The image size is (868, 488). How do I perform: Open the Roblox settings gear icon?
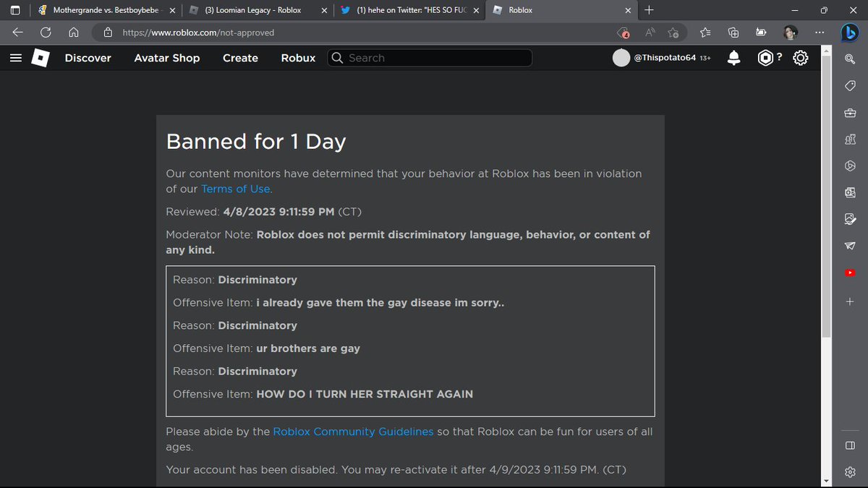point(800,58)
